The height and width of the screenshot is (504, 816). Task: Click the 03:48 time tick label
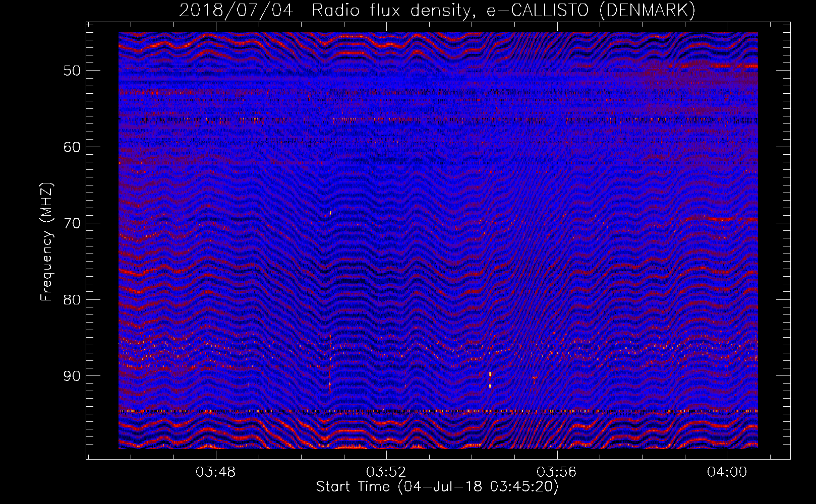point(216,472)
